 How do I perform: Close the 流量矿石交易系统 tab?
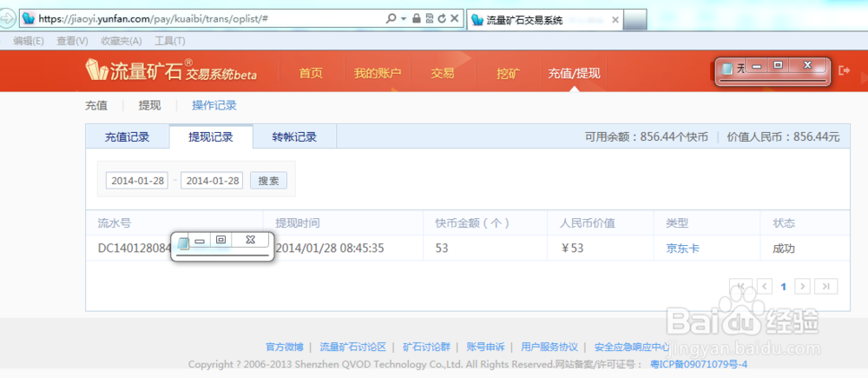[x=615, y=20]
